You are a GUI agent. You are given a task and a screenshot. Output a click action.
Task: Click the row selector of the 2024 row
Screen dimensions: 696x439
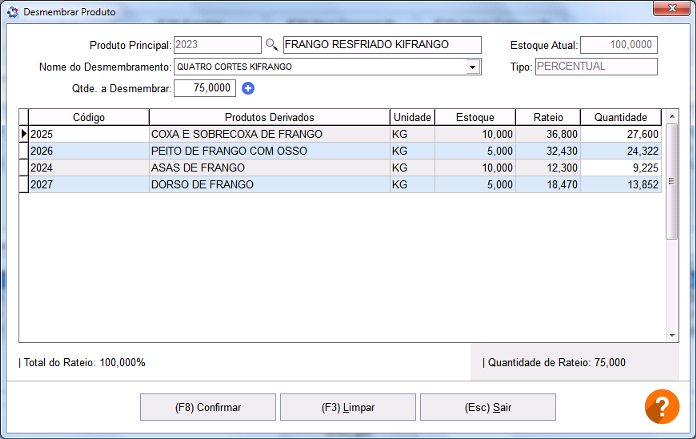tap(24, 168)
